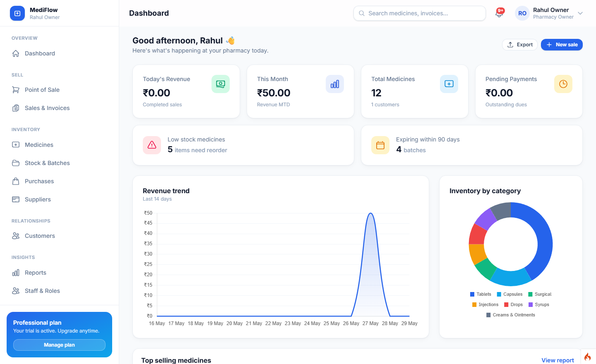Screen dimensions: 596x364
Task: Click the 'Outstanding dues' text
Action: click(x=506, y=105)
